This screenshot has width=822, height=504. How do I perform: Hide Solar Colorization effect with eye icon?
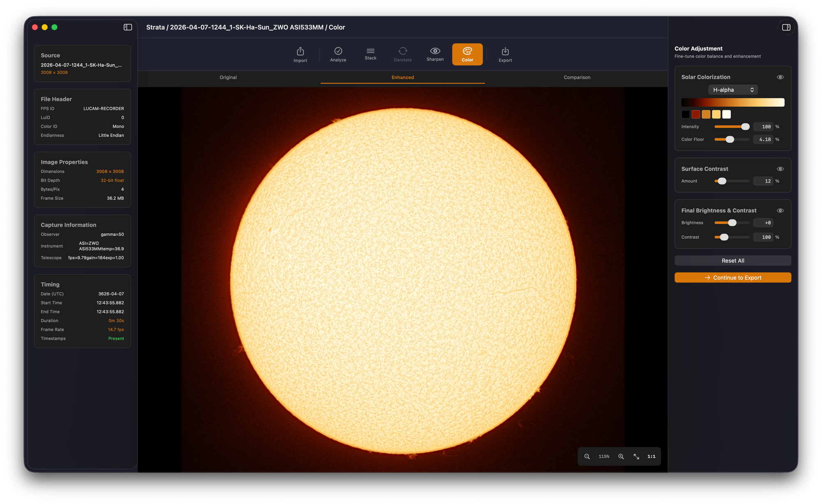[780, 77]
